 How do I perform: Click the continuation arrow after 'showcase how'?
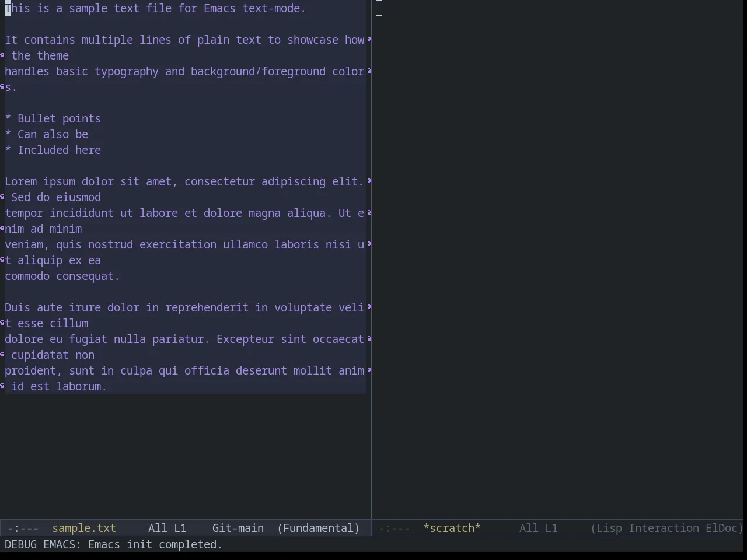click(x=369, y=40)
